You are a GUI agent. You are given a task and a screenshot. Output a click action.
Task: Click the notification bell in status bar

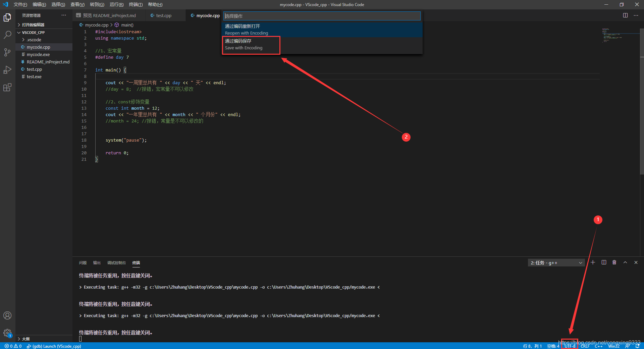(x=637, y=346)
